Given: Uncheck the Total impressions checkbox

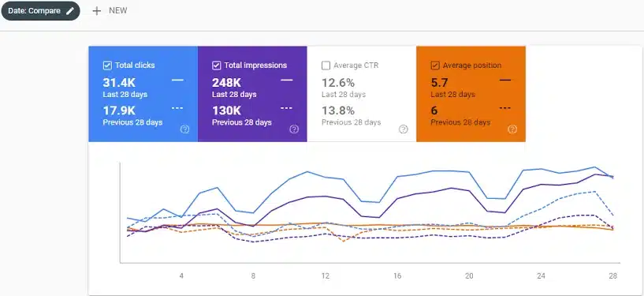Looking at the screenshot, I should (x=217, y=66).
